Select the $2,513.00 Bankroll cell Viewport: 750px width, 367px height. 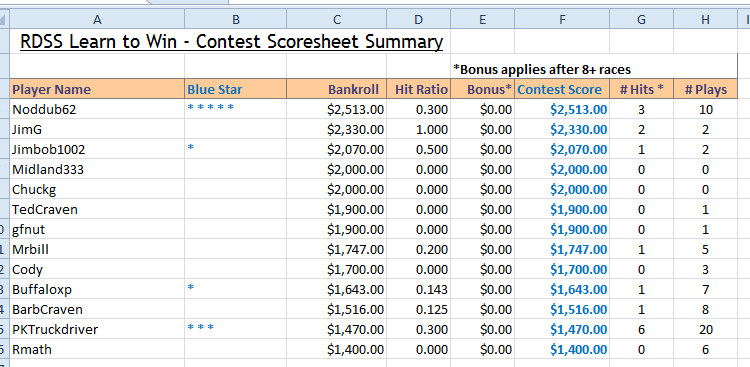pyautogui.click(x=337, y=110)
